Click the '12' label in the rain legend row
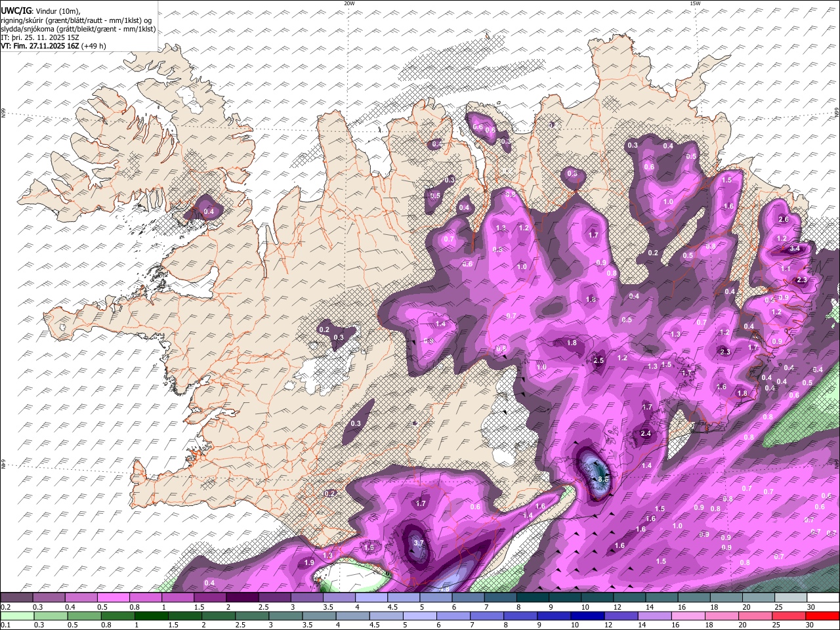 coord(609,625)
